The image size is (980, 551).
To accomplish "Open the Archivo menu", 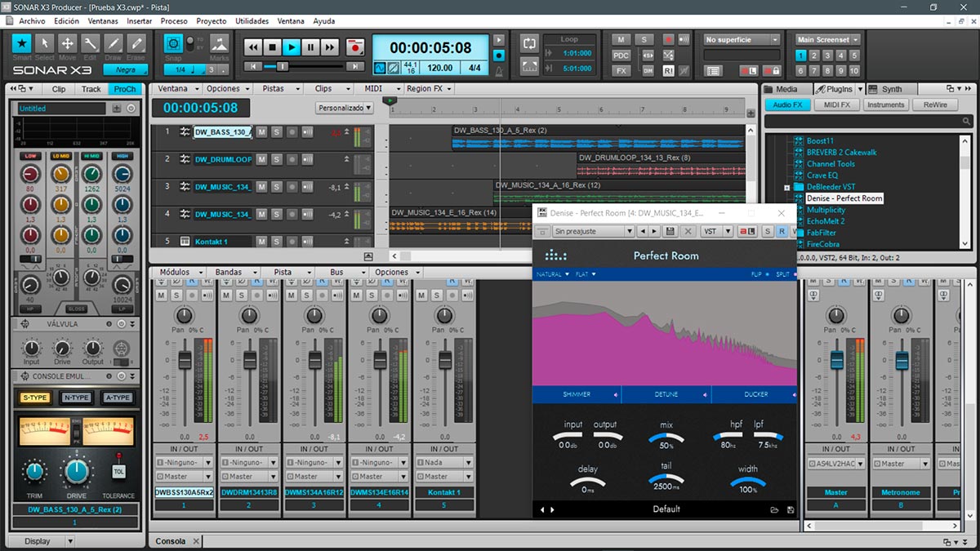I will coord(32,20).
